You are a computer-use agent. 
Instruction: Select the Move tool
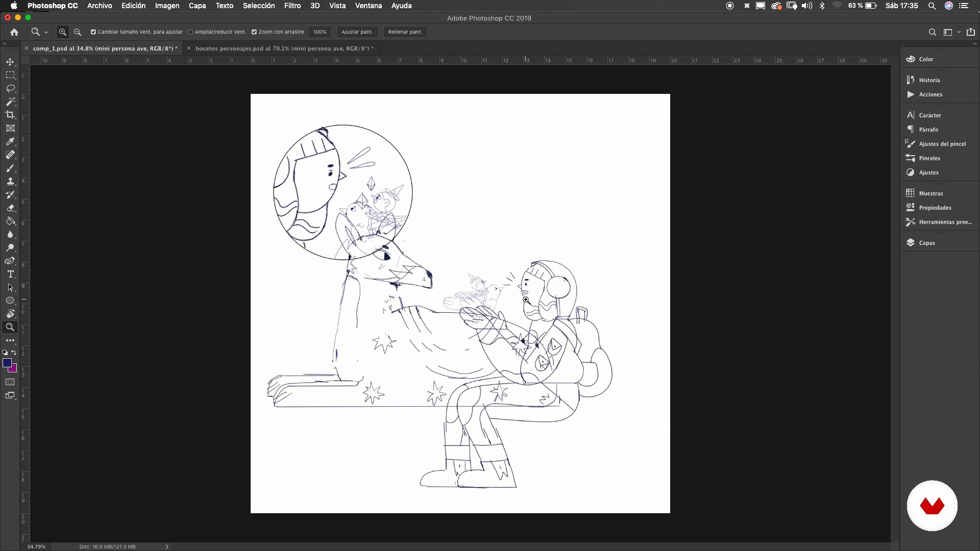point(10,62)
